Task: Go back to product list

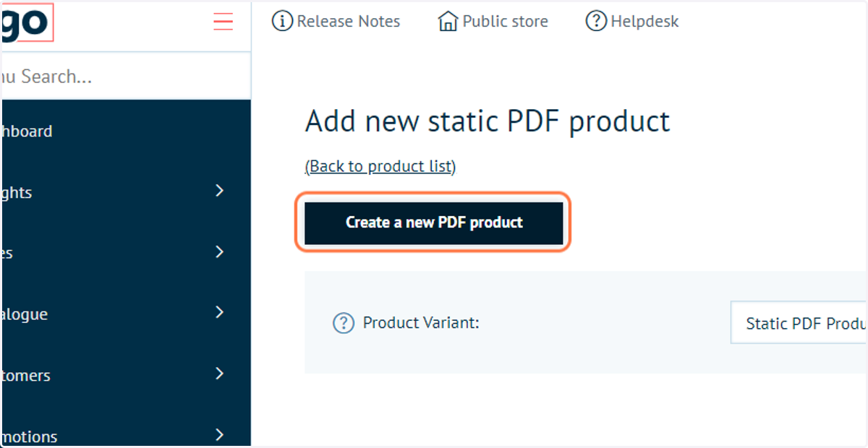Action: pos(380,166)
